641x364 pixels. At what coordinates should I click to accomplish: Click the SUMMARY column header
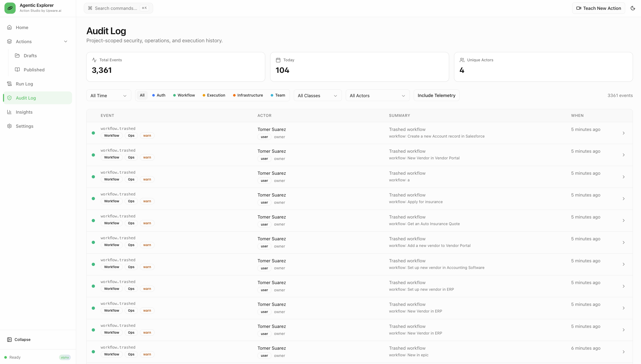pyautogui.click(x=399, y=116)
